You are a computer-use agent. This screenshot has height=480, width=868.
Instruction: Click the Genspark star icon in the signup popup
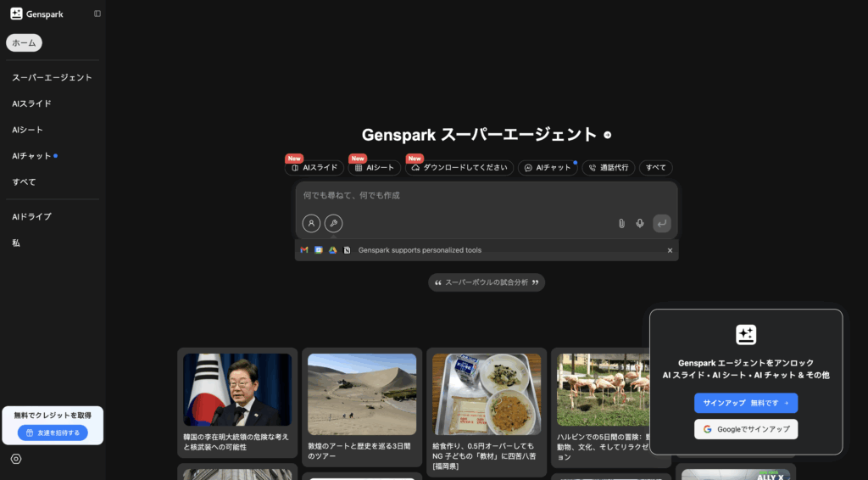[x=746, y=335]
